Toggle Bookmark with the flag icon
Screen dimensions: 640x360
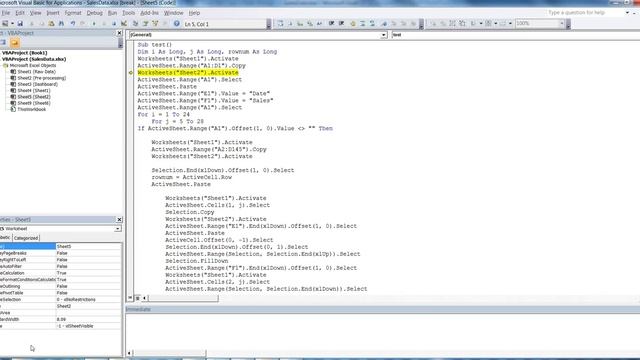point(384,24)
